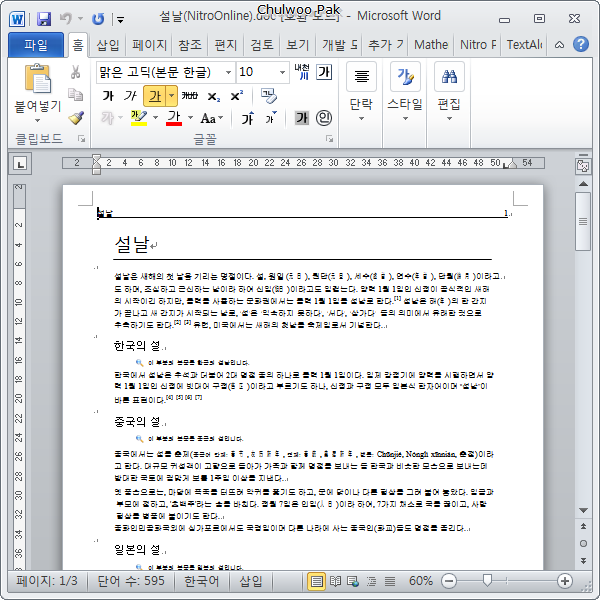
Task: Click the Cut scissors icon
Action: (x=75, y=72)
